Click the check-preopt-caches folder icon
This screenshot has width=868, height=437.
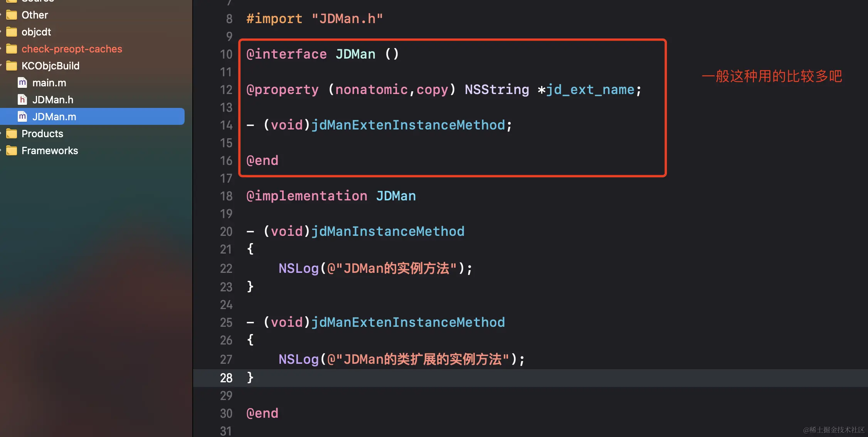pos(11,49)
